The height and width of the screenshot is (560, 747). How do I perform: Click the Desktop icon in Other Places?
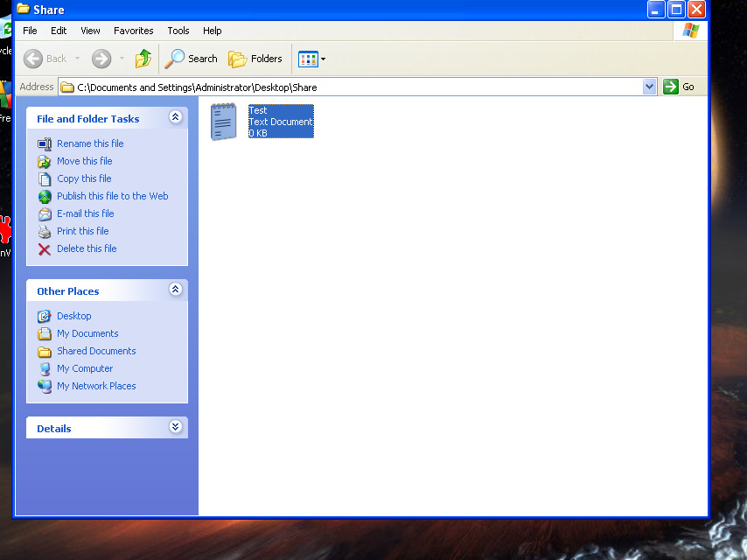[x=45, y=316]
